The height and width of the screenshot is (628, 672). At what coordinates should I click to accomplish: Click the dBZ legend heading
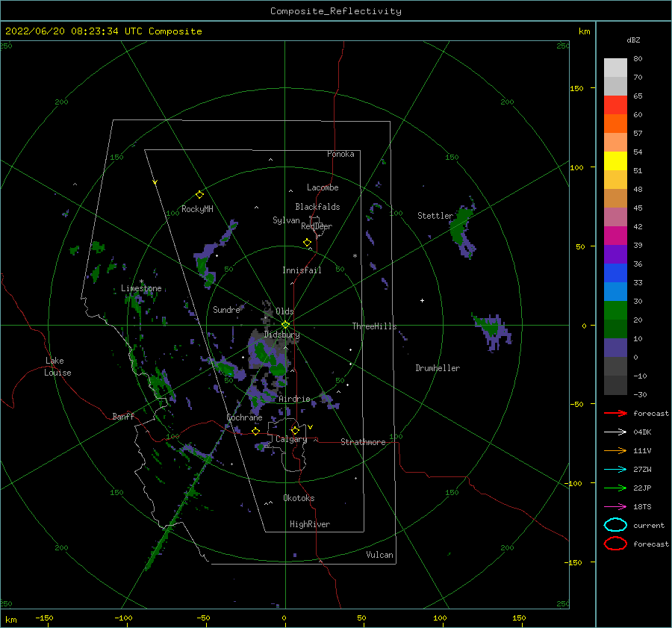[633, 40]
